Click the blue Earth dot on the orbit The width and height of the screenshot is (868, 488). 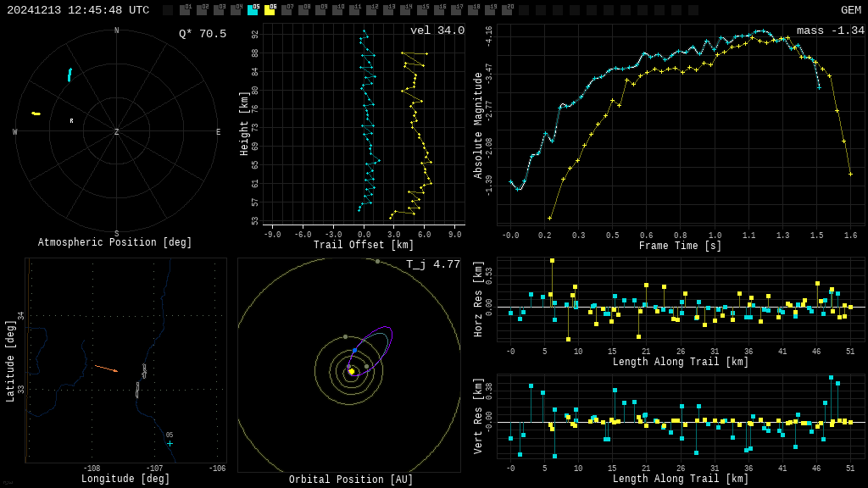coord(354,350)
